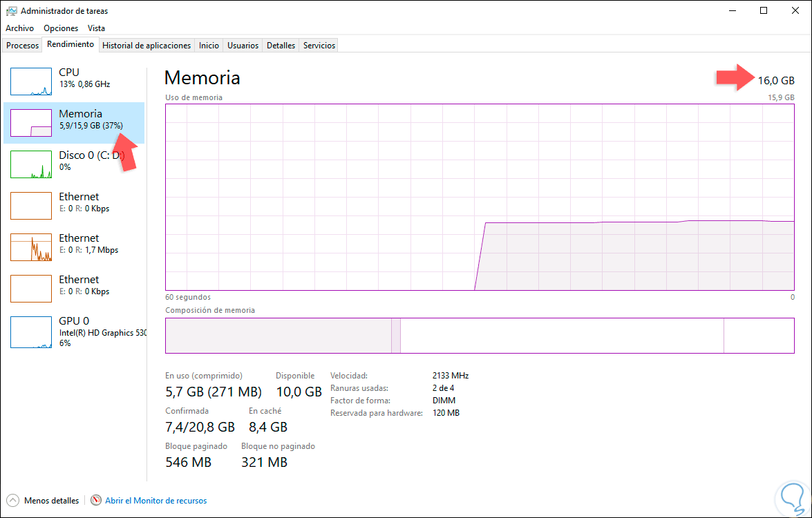Click the 120 MB reservada para hardware value
812x518 pixels.
[446, 413]
